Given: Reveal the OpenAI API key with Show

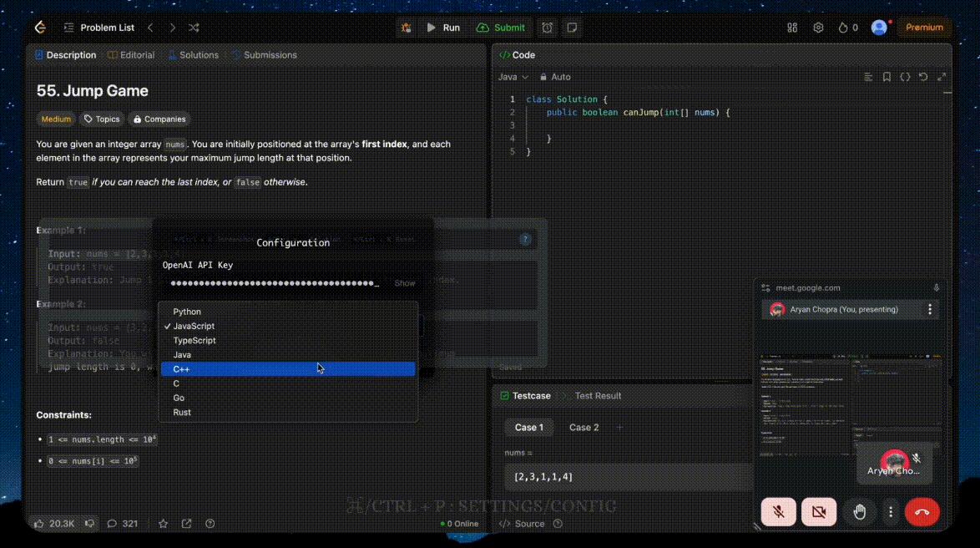Looking at the screenshot, I should pyautogui.click(x=404, y=283).
